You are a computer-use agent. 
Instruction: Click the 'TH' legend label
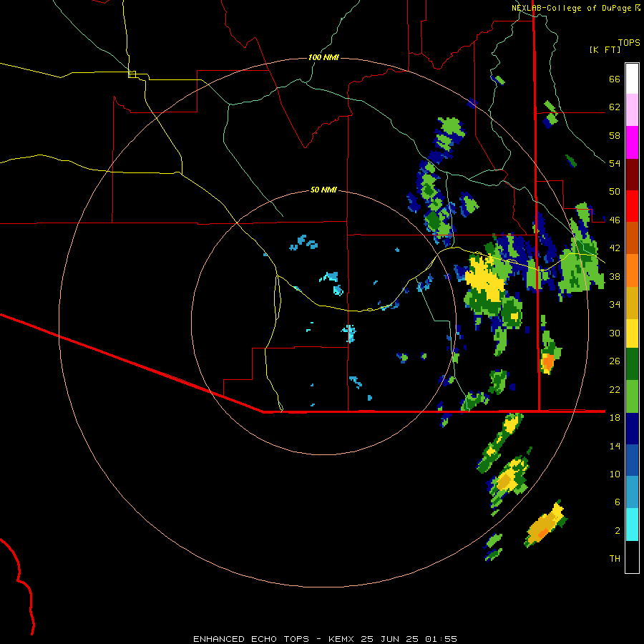click(615, 559)
